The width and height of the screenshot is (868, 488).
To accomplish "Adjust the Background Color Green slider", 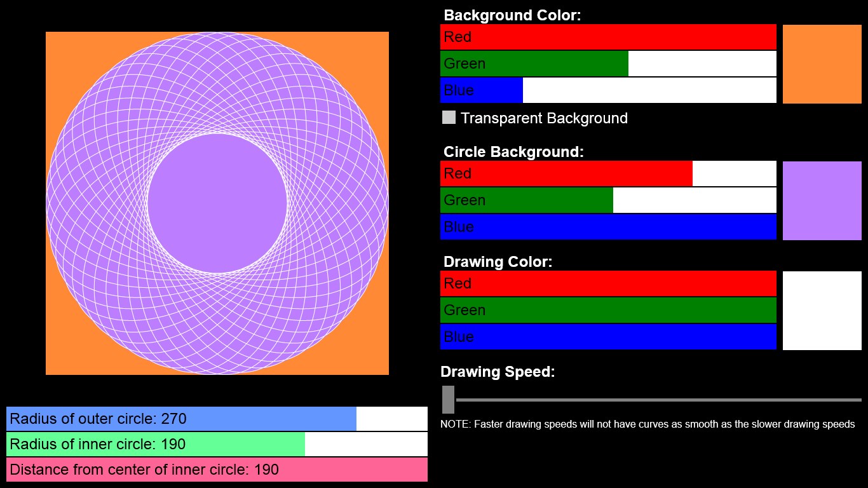I will click(x=607, y=64).
